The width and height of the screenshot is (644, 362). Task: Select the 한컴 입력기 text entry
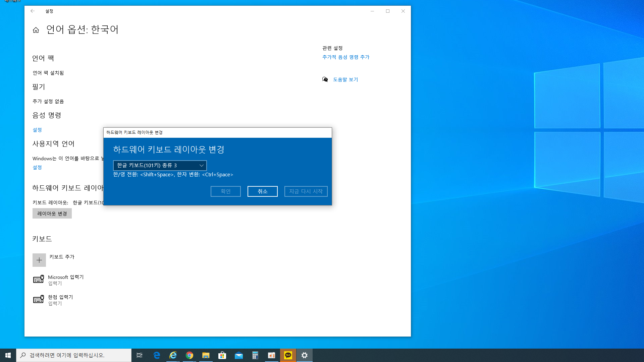[60, 297]
